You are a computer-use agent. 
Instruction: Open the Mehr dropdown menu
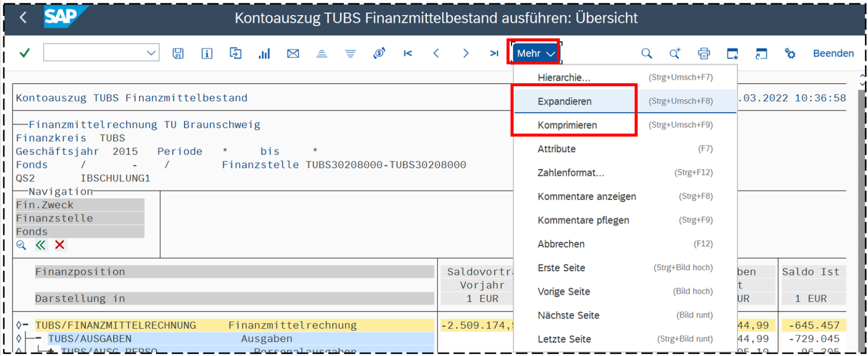coord(535,53)
